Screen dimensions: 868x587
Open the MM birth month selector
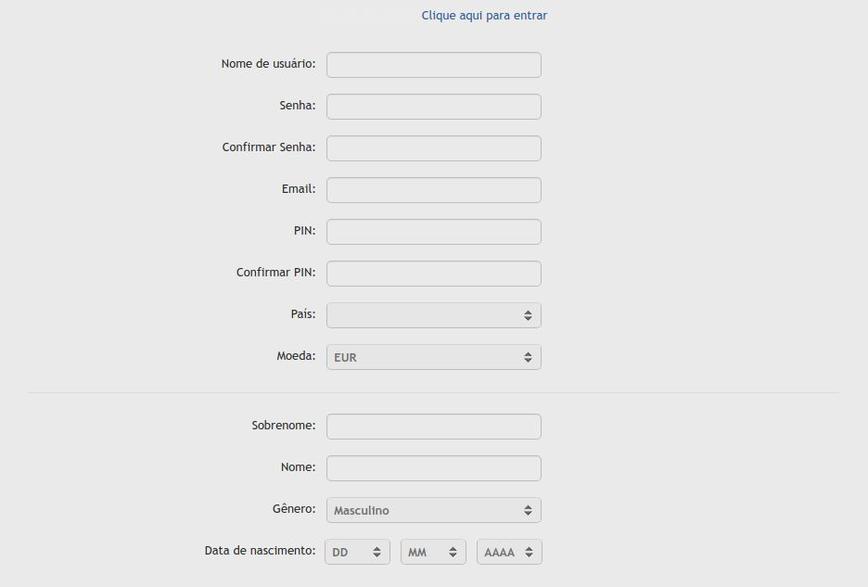[x=431, y=551]
